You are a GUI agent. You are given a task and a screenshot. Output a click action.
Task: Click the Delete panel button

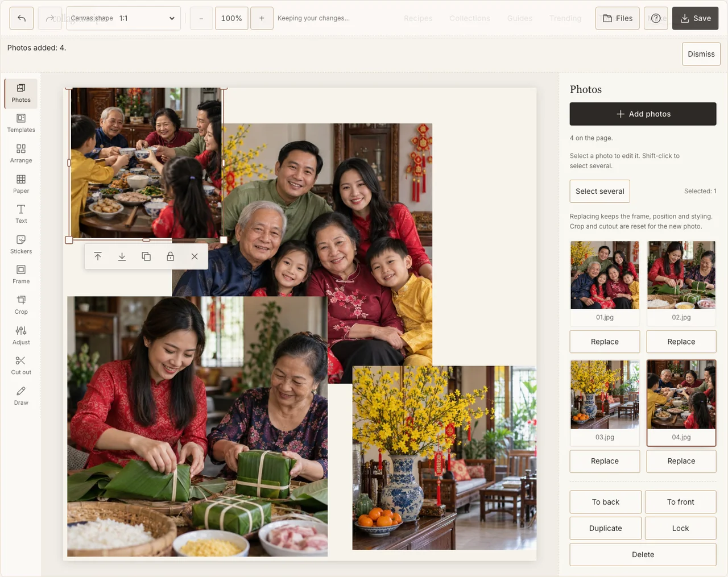(x=643, y=554)
